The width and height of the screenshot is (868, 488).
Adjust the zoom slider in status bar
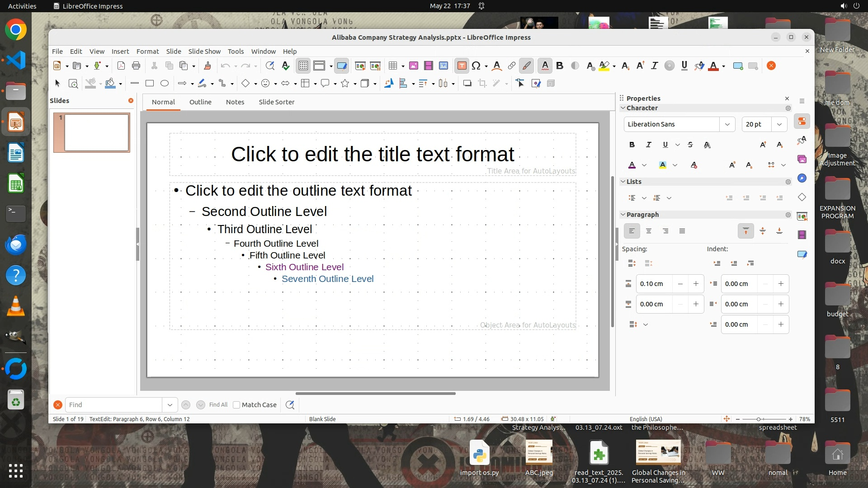tap(759, 419)
